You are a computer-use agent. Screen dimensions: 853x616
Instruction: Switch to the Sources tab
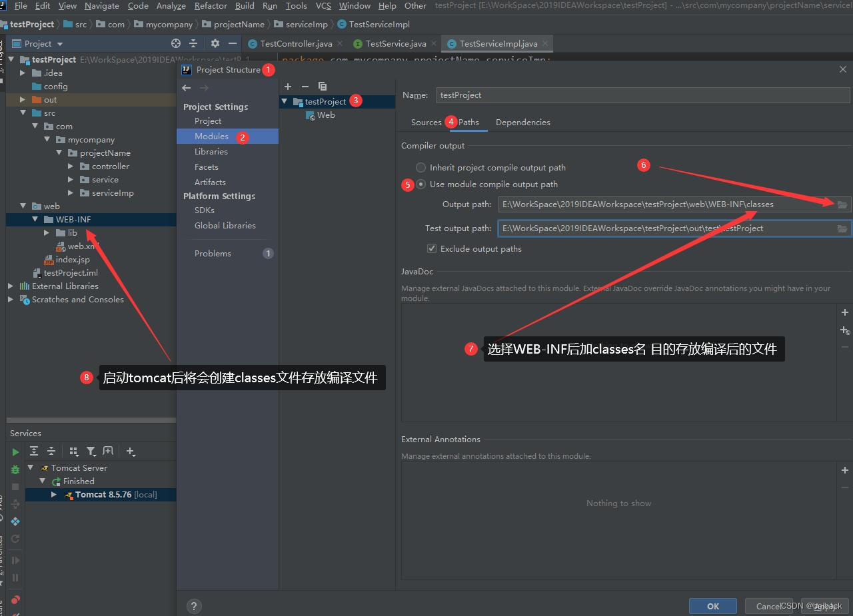tap(426, 123)
